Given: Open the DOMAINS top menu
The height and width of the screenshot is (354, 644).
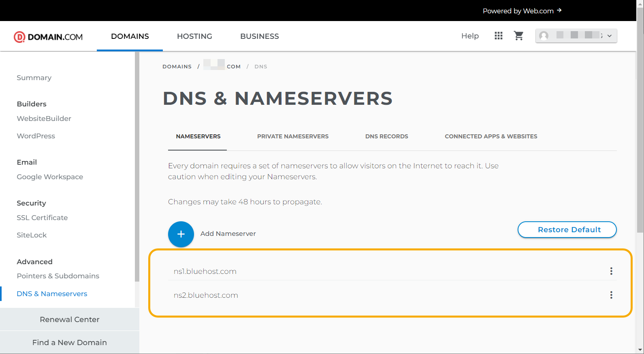Looking at the screenshot, I should pos(130,36).
